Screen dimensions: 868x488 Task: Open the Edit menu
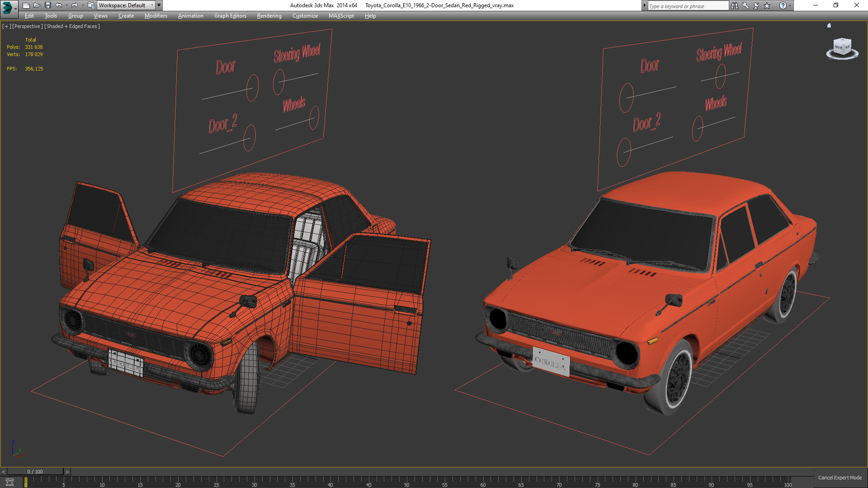coord(29,16)
